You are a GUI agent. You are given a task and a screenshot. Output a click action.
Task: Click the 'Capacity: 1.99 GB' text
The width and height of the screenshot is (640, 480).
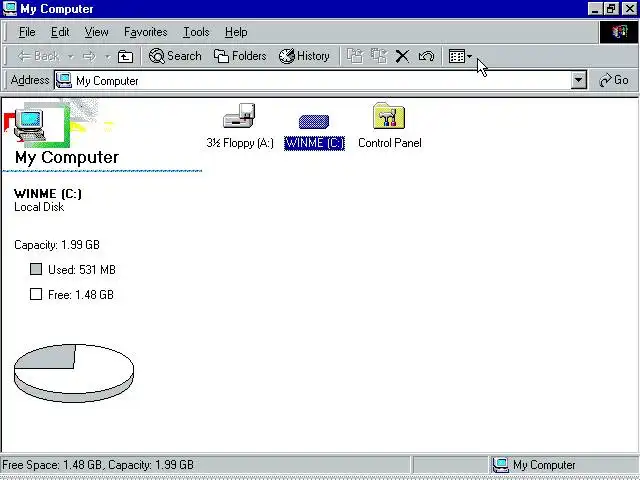pos(57,245)
